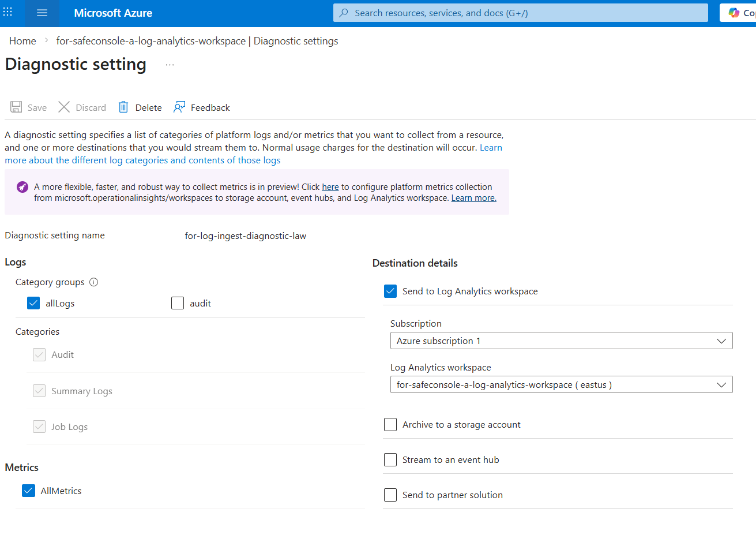The width and height of the screenshot is (756, 546).
Task: Click the breadcrumb chevron after Home
Action: [46, 41]
